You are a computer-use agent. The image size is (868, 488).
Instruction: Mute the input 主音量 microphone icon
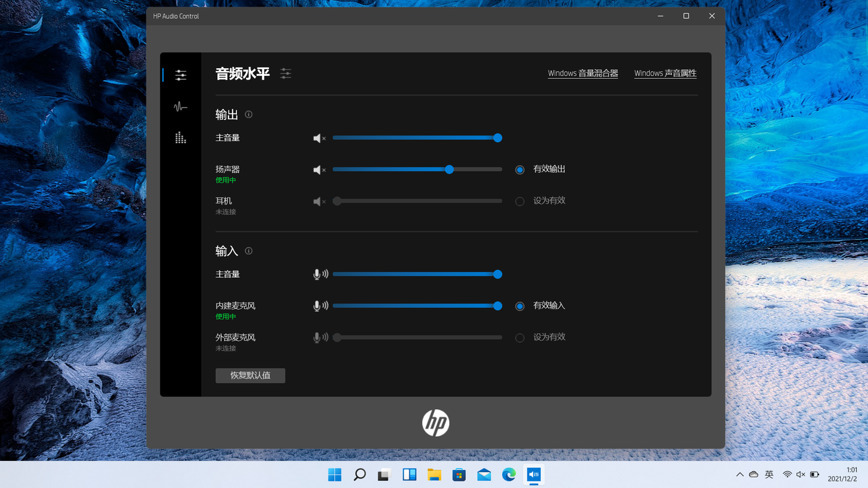[x=321, y=275]
